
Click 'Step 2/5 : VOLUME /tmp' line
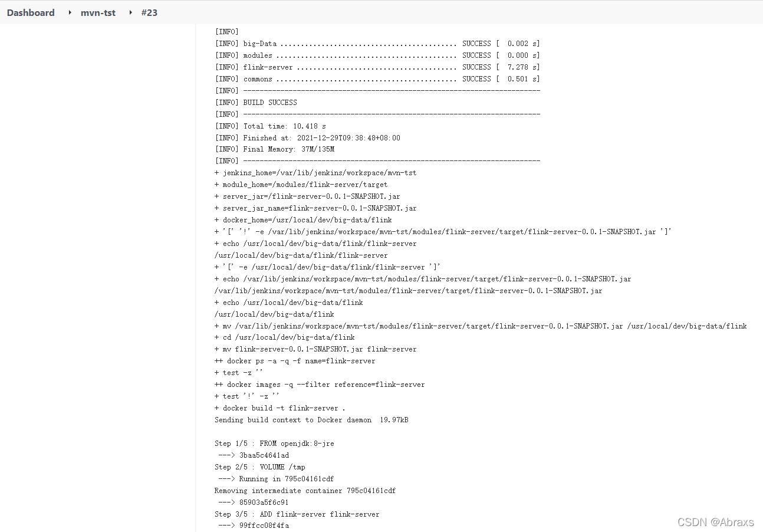click(260, 467)
